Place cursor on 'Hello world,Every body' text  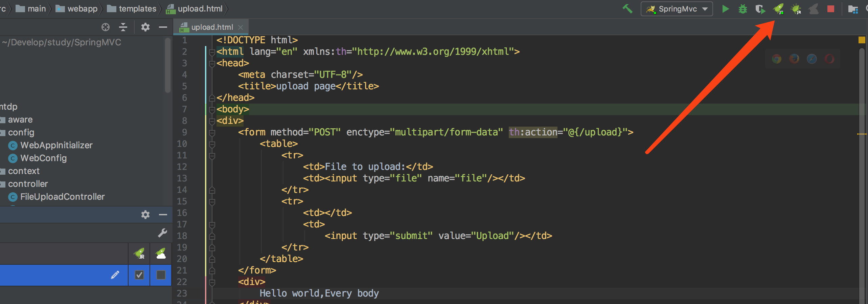[319, 293]
